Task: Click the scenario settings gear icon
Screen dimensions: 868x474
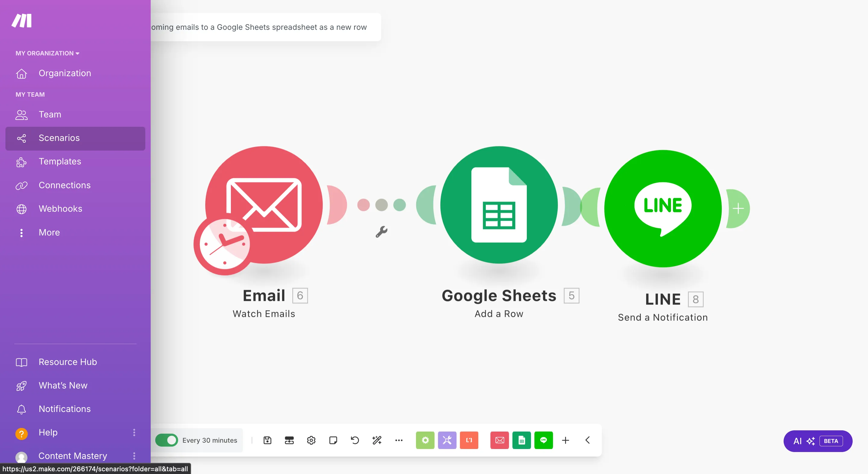Action: click(x=311, y=440)
